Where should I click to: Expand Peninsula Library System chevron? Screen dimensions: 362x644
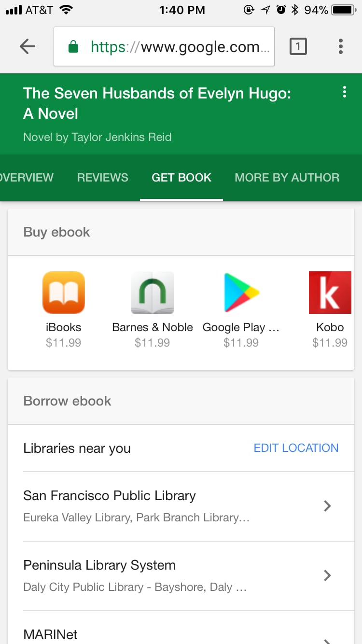[x=327, y=575]
